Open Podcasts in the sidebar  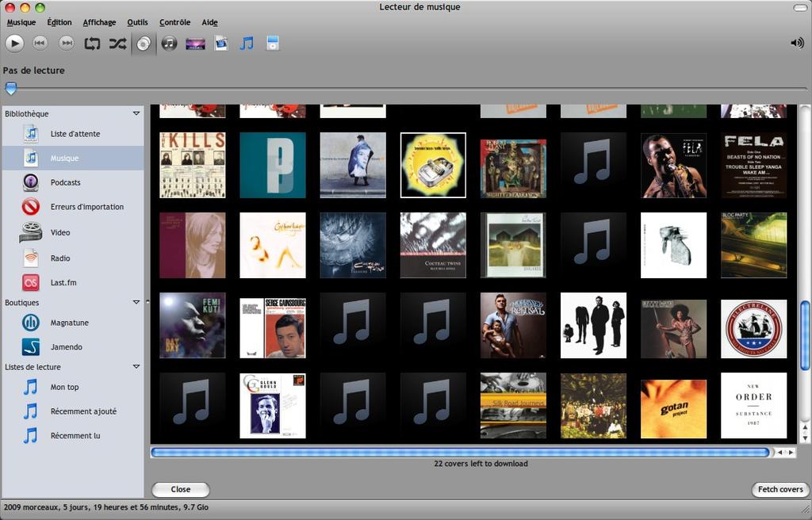tap(73, 182)
